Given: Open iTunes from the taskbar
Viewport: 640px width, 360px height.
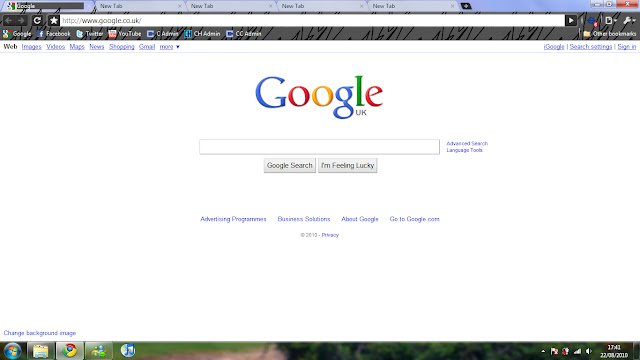Looking at the screenshot, I should tap(128, 351).
